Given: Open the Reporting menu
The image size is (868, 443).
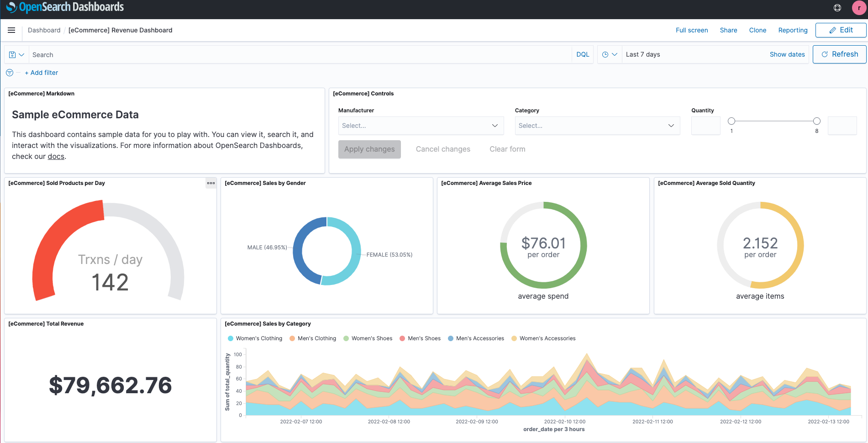Looking at the screenshot, I should (x=793, y=30).
